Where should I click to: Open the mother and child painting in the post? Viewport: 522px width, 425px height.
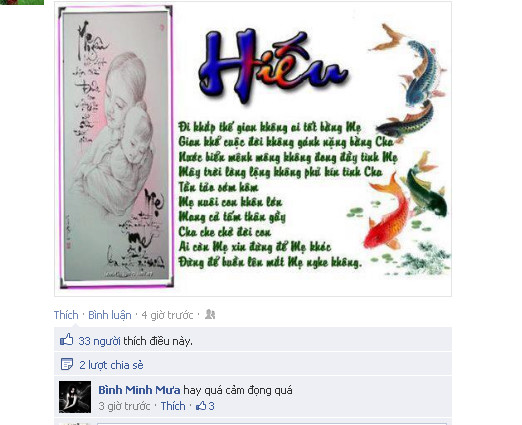coord(116,147)
